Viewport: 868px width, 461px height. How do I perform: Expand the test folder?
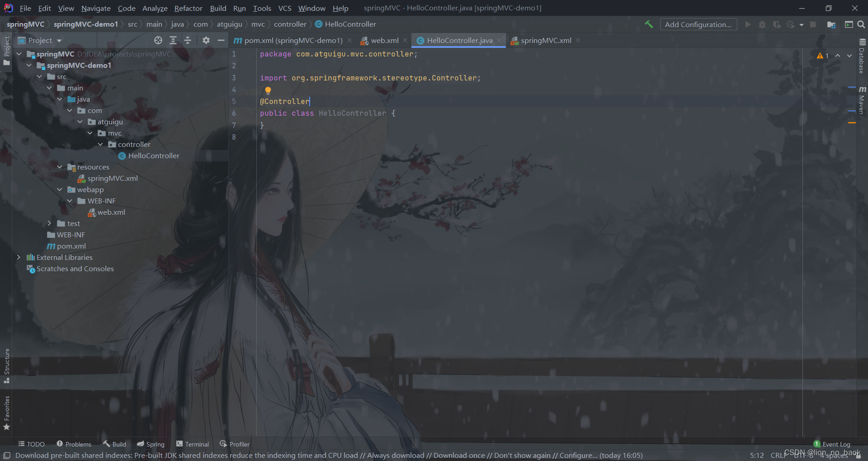pyautogui.click(x=49, y=223)
